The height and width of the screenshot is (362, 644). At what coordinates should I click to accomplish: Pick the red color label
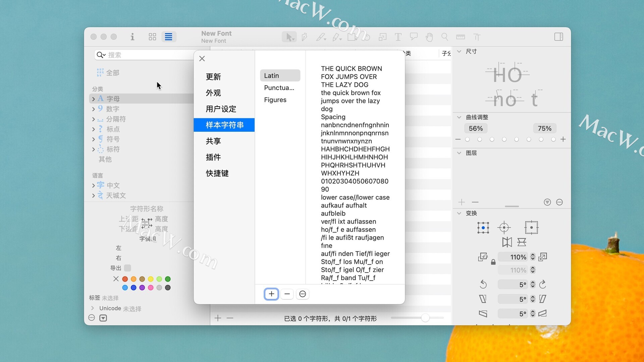(x=125, y=279)
